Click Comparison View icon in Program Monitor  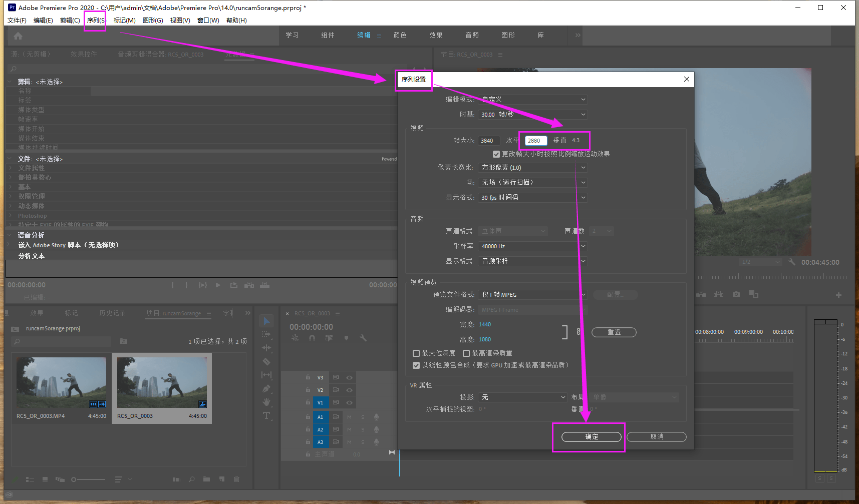point(753,294)
